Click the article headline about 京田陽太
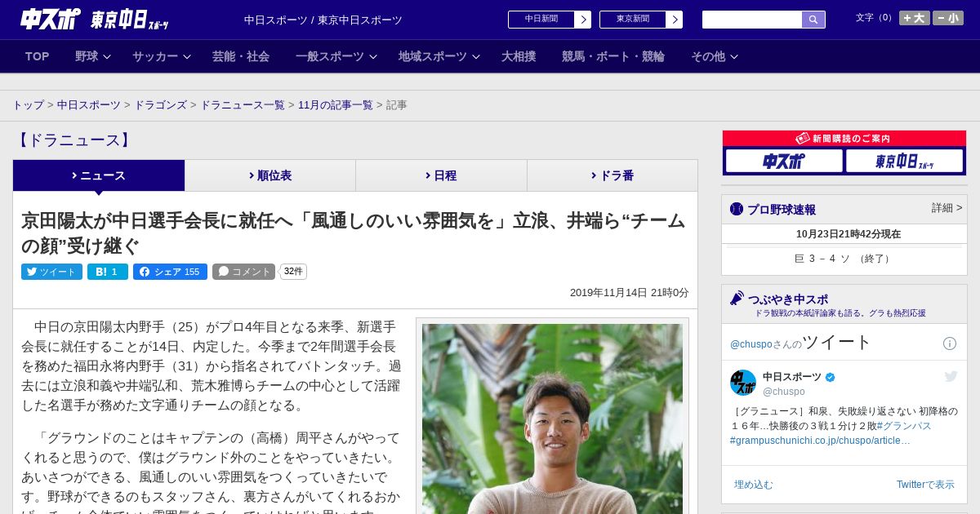Screen dimensions: 980x514 (x=353, y=233)
